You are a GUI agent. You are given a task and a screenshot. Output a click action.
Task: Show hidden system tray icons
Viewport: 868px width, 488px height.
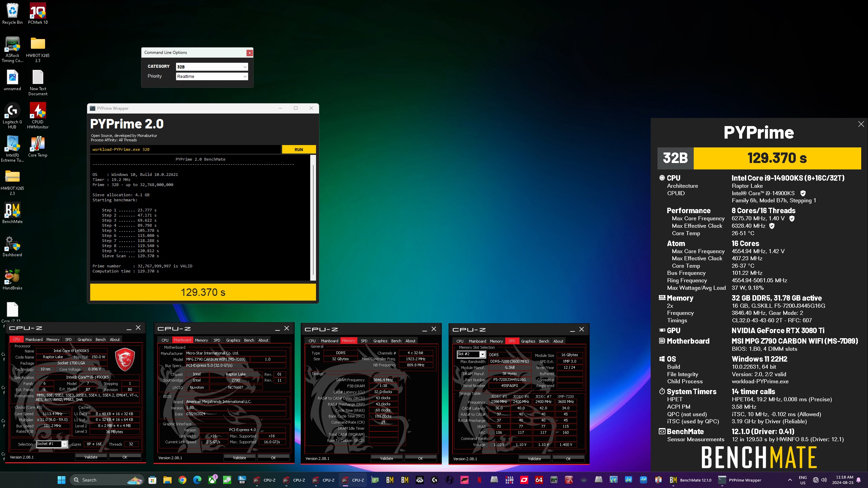point(790,480)
